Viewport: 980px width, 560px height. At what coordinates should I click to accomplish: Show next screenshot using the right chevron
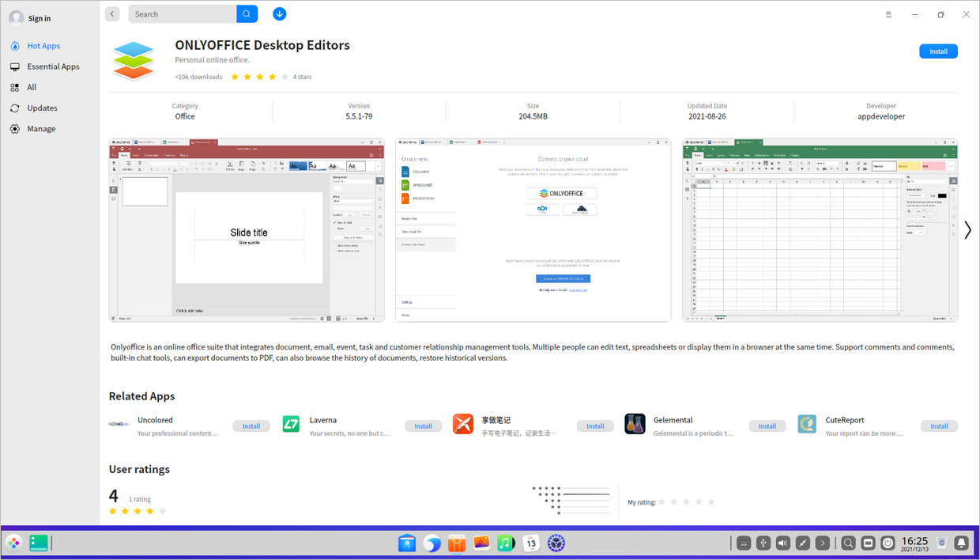967,229
